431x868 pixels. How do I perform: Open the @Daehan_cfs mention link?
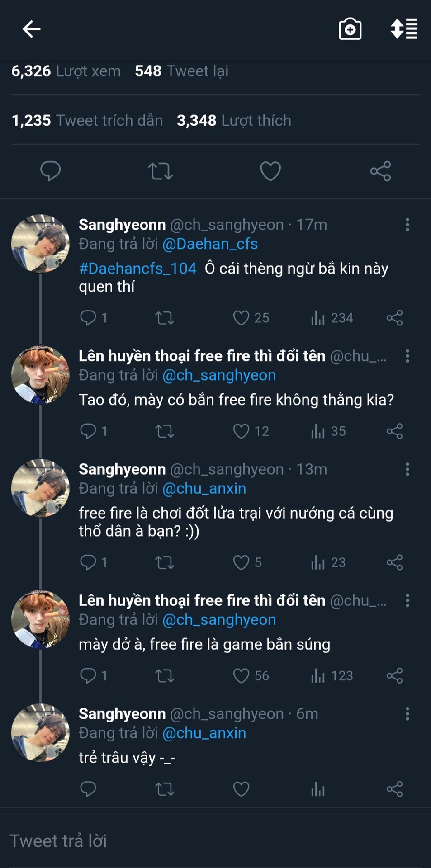pyautogui.click(x=210, y=244)
